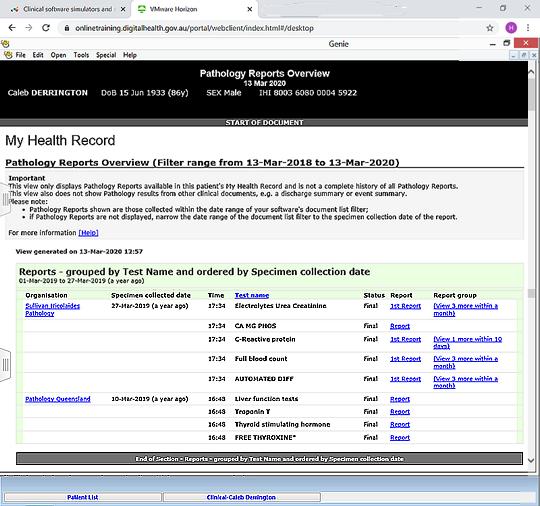Open the Genie File menu
The height and width of the screenshot is (506, 540).
click(20, 55)
